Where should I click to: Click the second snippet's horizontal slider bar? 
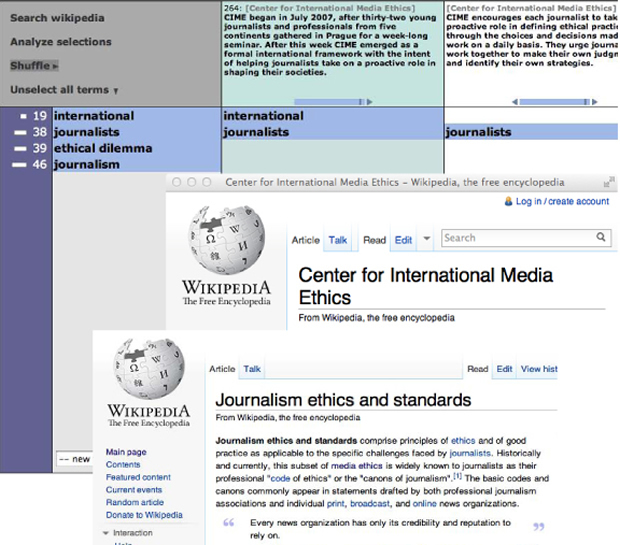555,102
